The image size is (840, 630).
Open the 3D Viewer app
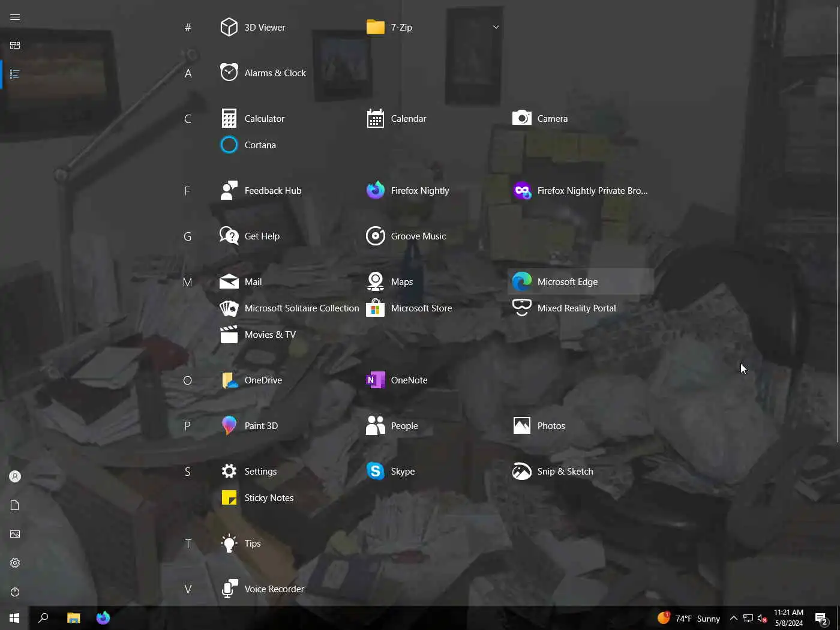[x=287, y=27]
